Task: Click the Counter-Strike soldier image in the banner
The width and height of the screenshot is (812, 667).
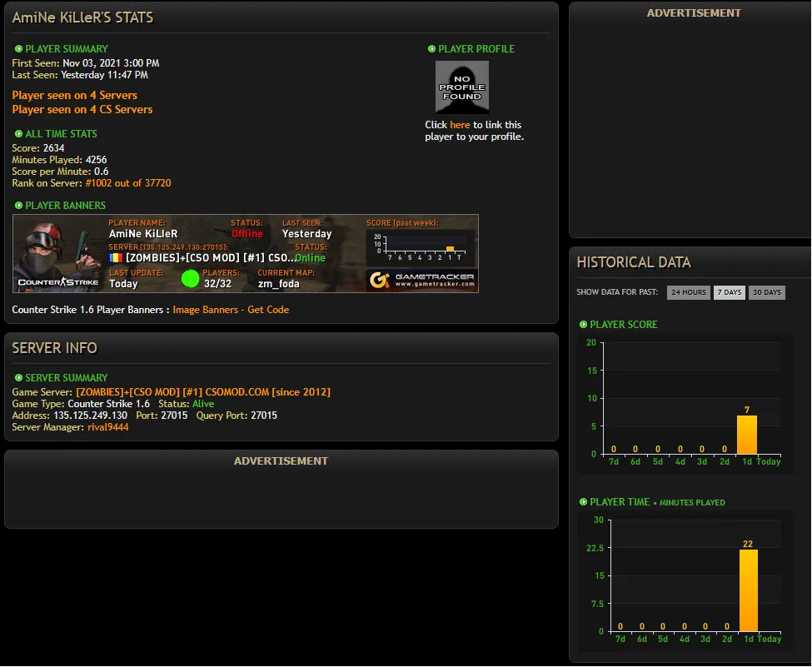Action: tap(58, 254)
